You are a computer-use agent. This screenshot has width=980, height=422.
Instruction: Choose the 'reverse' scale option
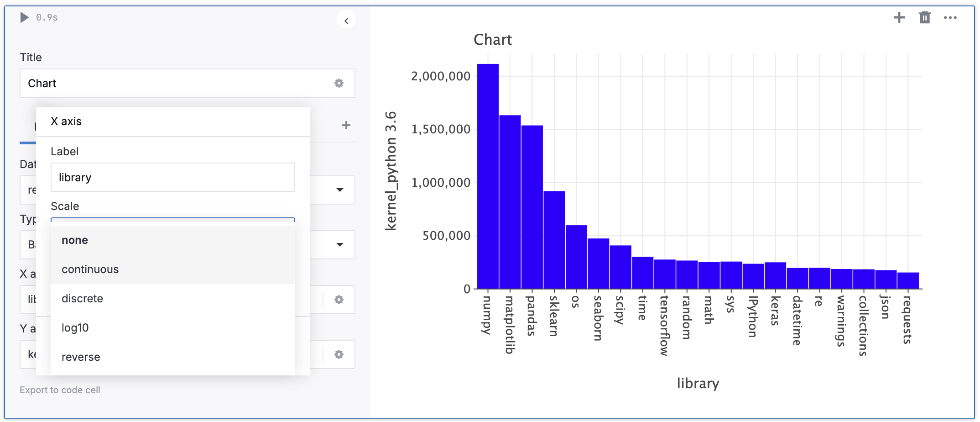tap(81, 357)
